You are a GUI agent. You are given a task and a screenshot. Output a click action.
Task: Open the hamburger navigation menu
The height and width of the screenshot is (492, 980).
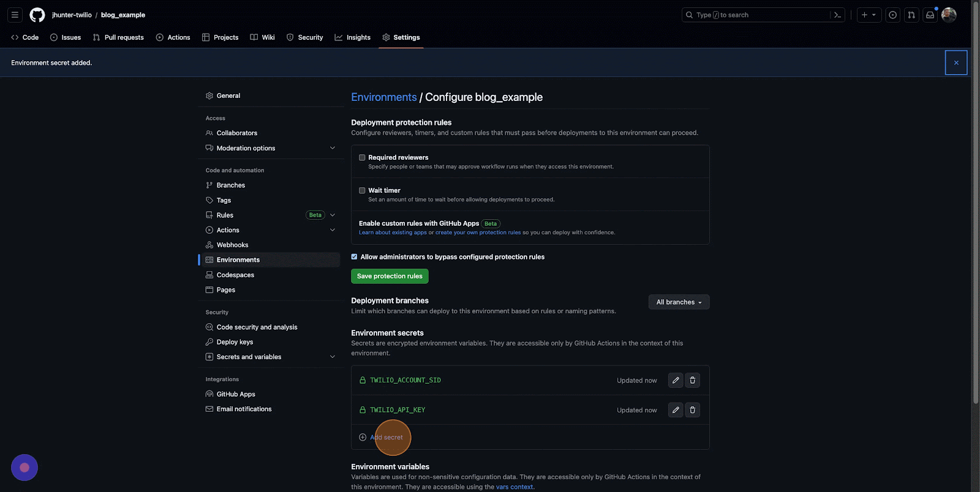coord(15,15)
